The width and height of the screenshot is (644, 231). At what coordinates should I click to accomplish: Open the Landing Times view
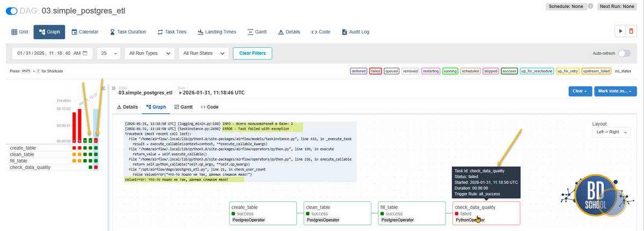[x=217, y=32]
